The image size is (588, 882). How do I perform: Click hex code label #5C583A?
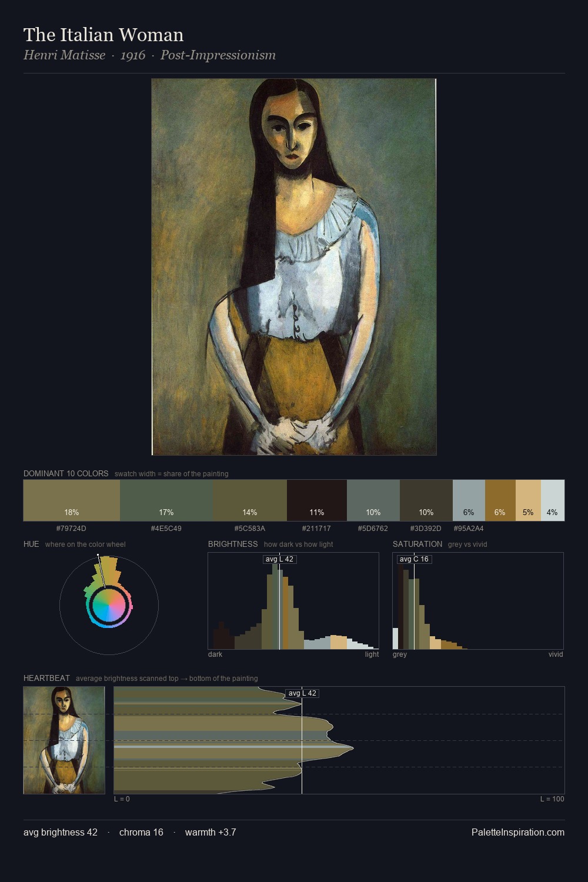tap(250, 529)
